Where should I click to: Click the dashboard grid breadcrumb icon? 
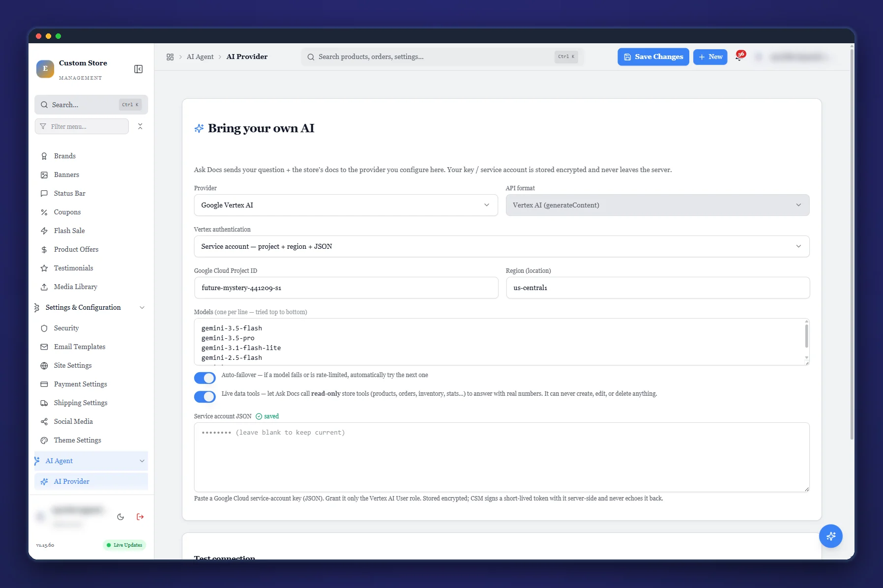click(170, 57)
